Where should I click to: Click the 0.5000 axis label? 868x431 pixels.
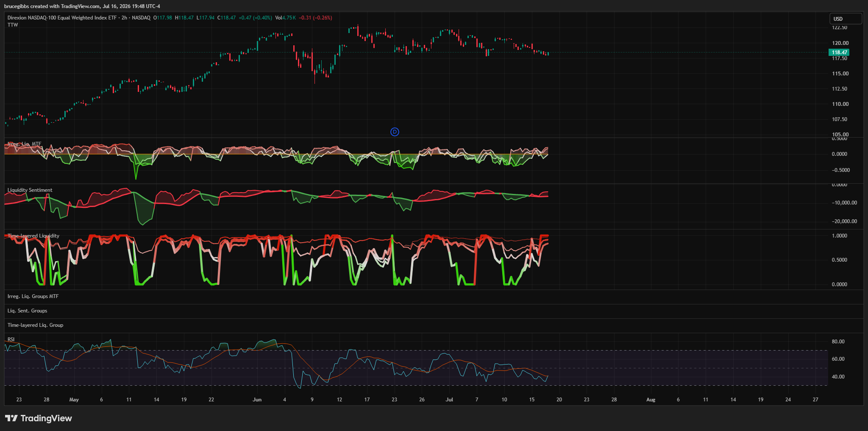840,260
